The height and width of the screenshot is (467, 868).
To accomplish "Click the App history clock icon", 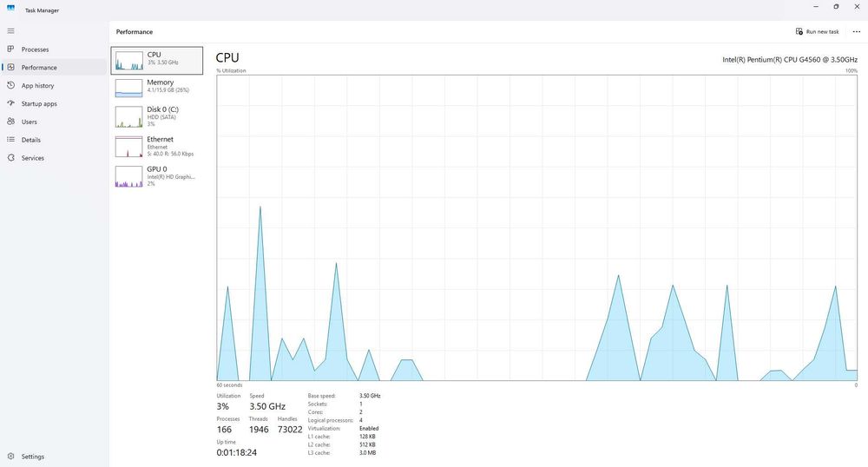I will 10,85.
